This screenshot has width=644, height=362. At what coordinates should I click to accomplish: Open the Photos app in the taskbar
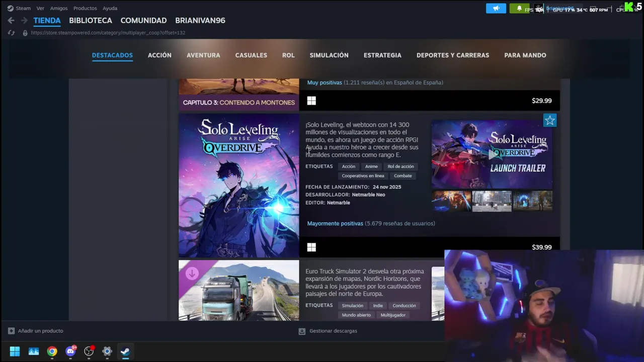point(34,351)
